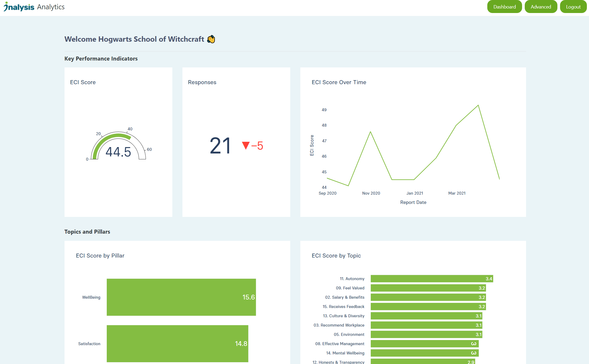Viewport: 589px width, 364px height.
Task: Open the Dashboard page
Action: (x=504, y=7)
